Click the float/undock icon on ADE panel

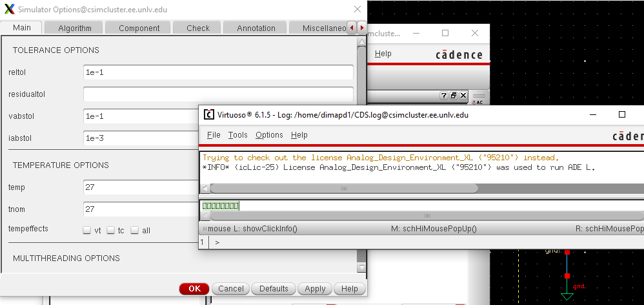pos(454,96)
